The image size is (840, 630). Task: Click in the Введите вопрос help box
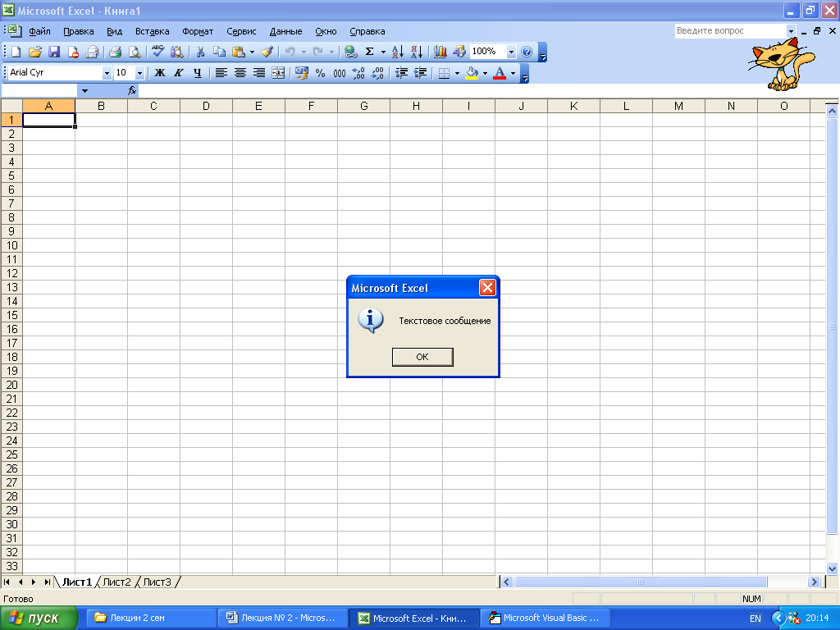[x=729, y=31]
